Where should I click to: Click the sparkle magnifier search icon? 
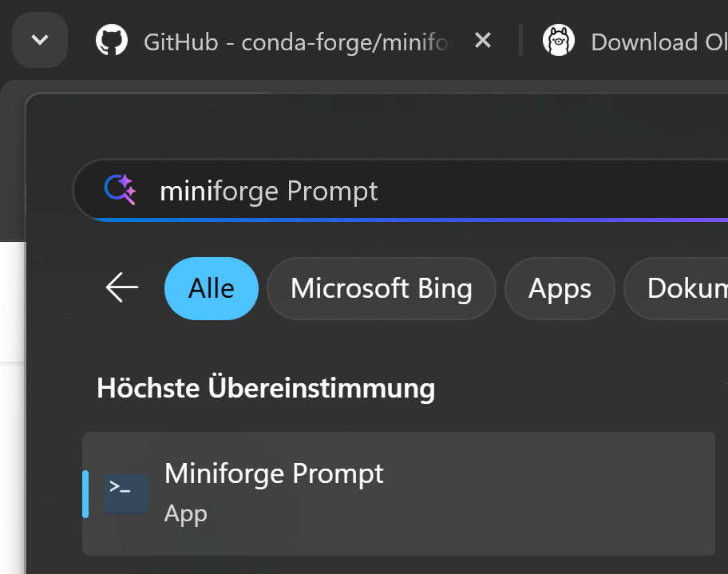pos(121,190)
